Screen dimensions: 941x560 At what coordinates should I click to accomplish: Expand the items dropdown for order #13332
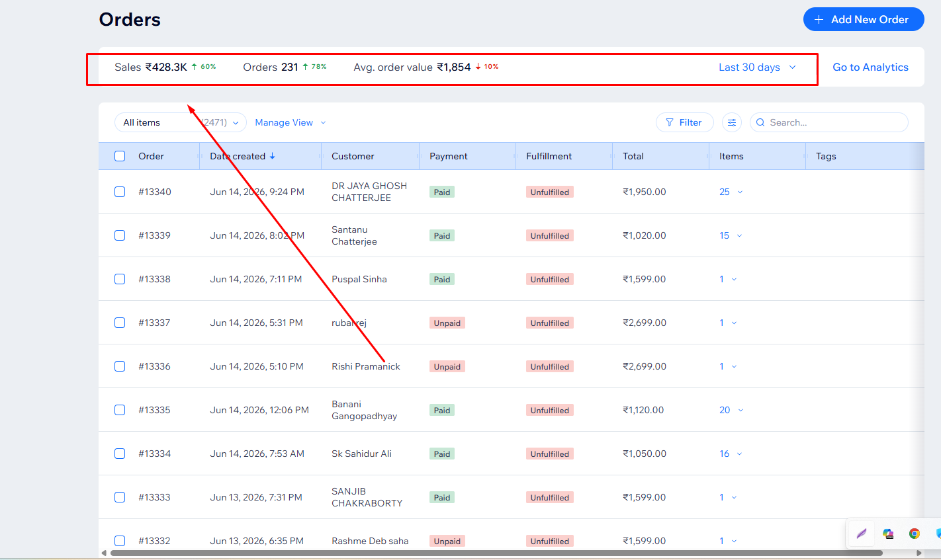click(x=728, y=541)
